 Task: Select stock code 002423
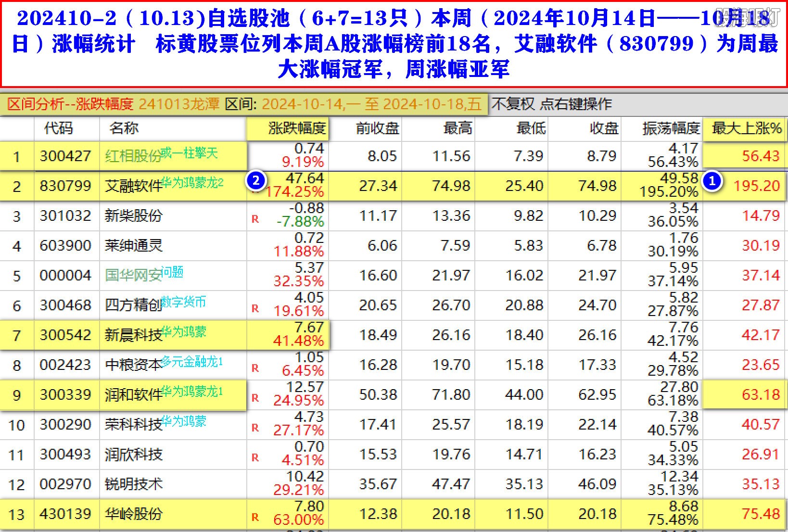[65, 365]
